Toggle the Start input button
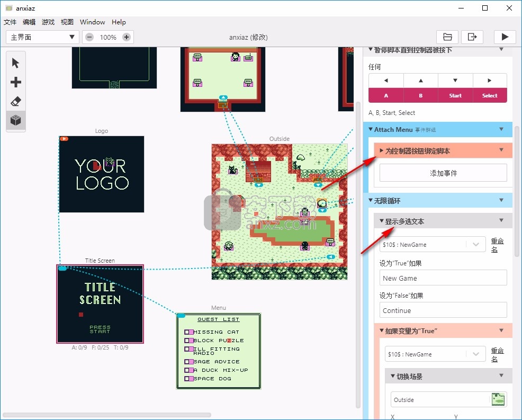 click(x=455, y=95)
